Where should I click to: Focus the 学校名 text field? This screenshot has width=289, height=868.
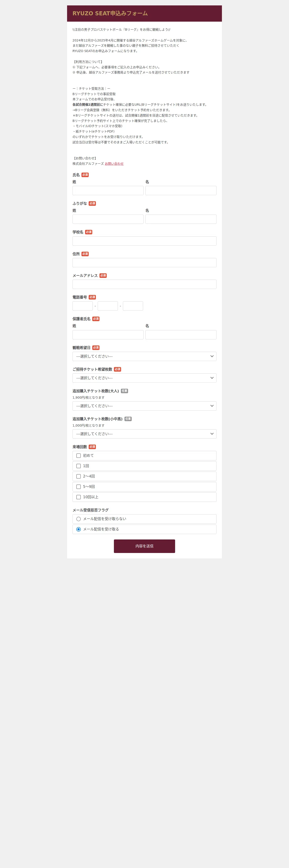click(x=144, y=241)
